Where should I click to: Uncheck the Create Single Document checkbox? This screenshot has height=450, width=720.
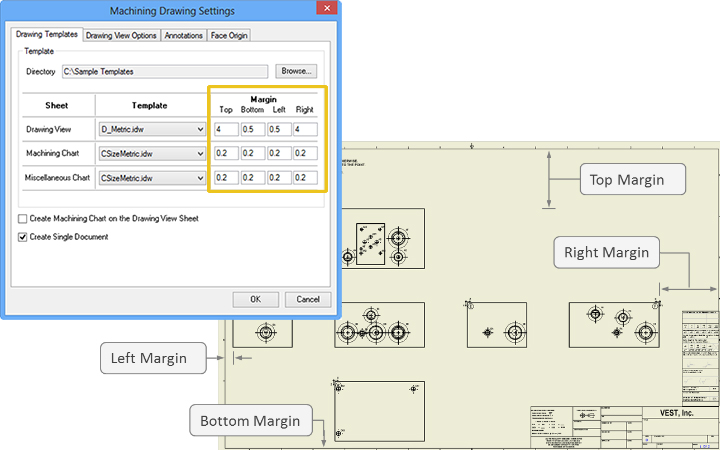(23, 237)
